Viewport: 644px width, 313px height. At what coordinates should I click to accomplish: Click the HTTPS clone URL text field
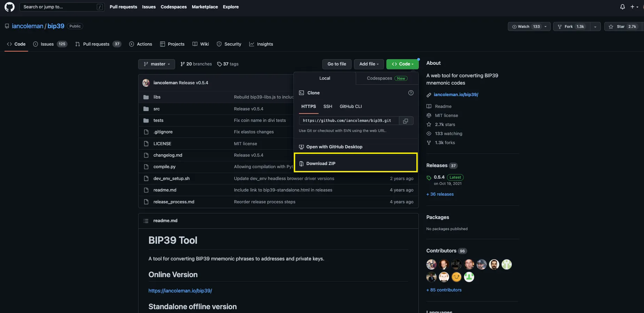tap(349, 121)
